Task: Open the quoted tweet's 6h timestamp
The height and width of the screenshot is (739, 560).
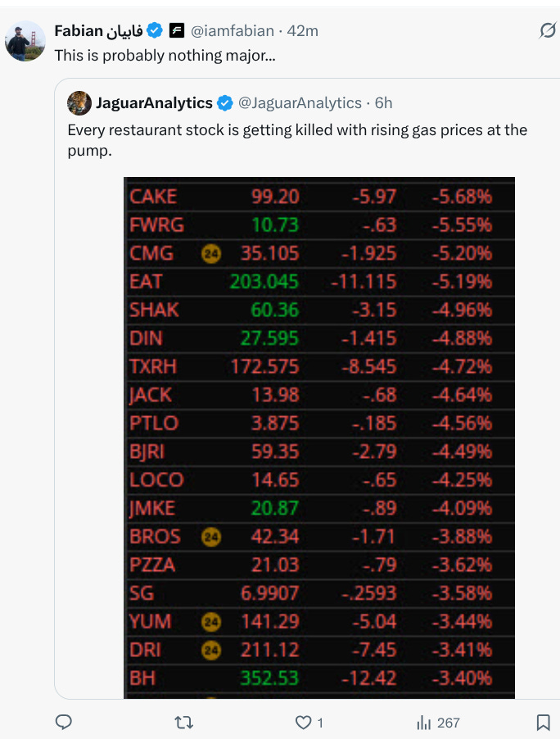Action: point(383,102)
